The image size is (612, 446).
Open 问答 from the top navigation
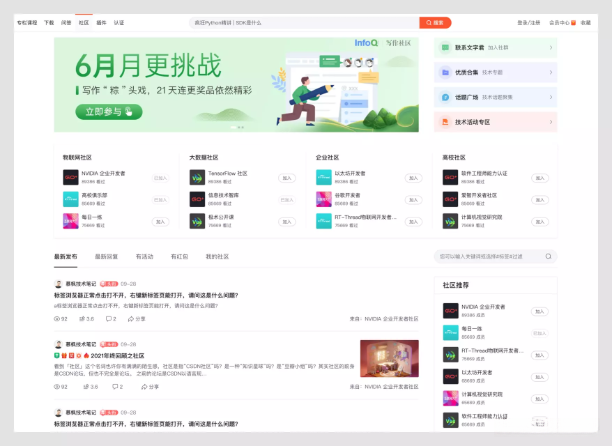(x=66, y=23)
